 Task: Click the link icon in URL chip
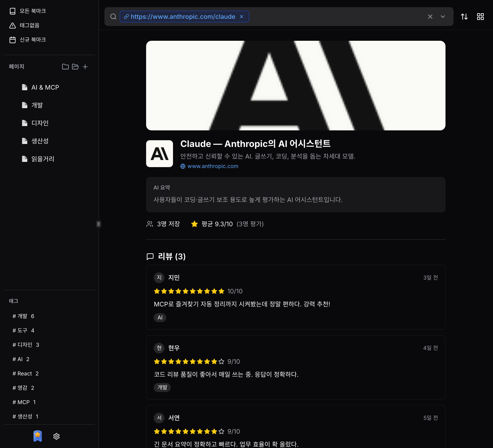(126, 17)
